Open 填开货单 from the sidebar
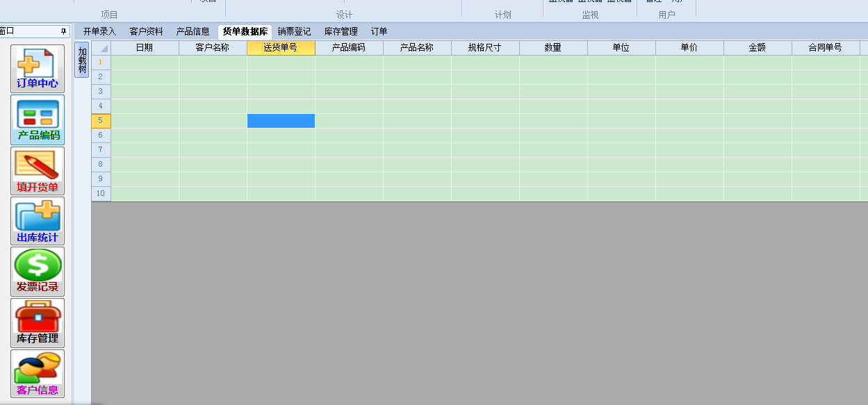Screen dimensions: 868x405 point(38,171)
